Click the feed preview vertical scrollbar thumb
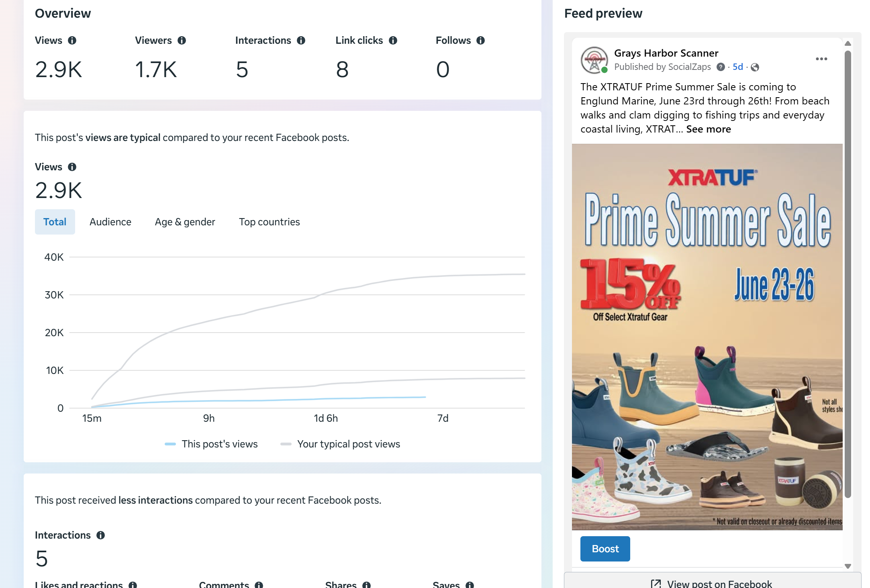 point(848,274)
